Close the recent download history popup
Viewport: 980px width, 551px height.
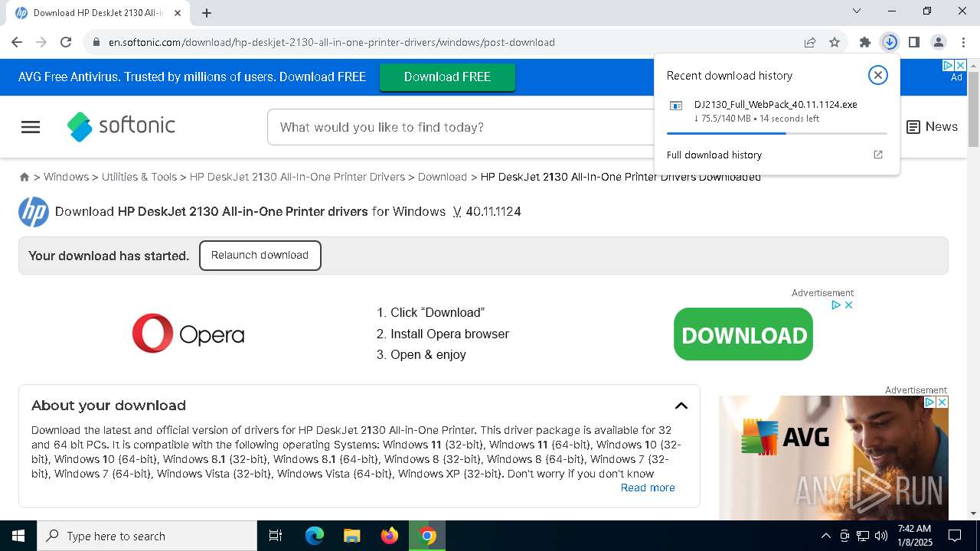coord(878,75)
